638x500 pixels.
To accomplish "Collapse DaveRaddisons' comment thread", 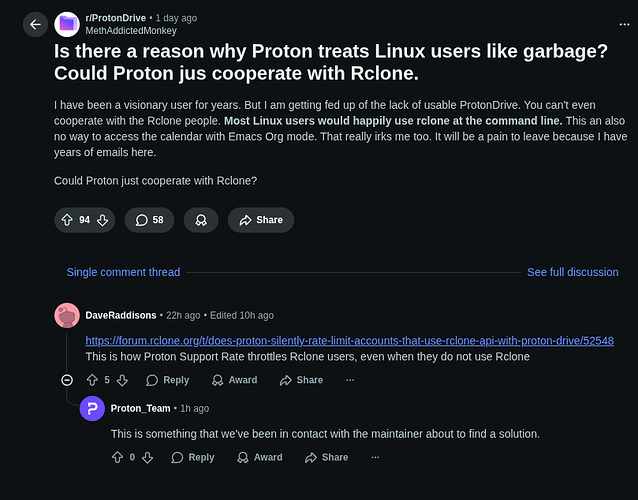I will tap(67, 380).
